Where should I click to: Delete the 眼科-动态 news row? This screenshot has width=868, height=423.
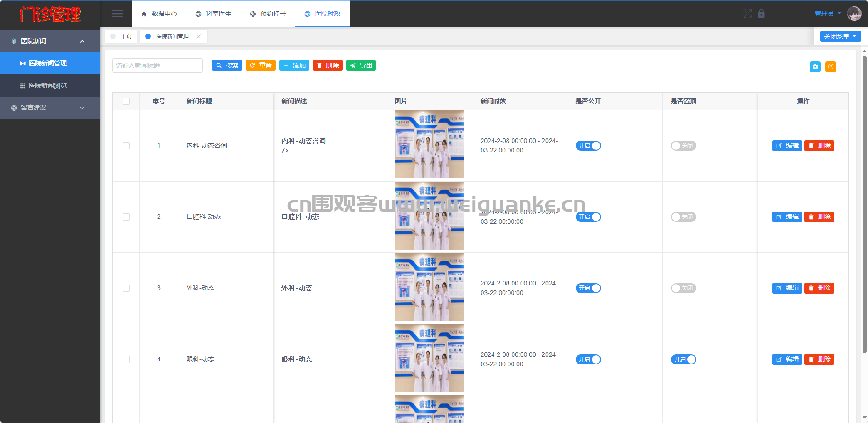click(819, 359)
